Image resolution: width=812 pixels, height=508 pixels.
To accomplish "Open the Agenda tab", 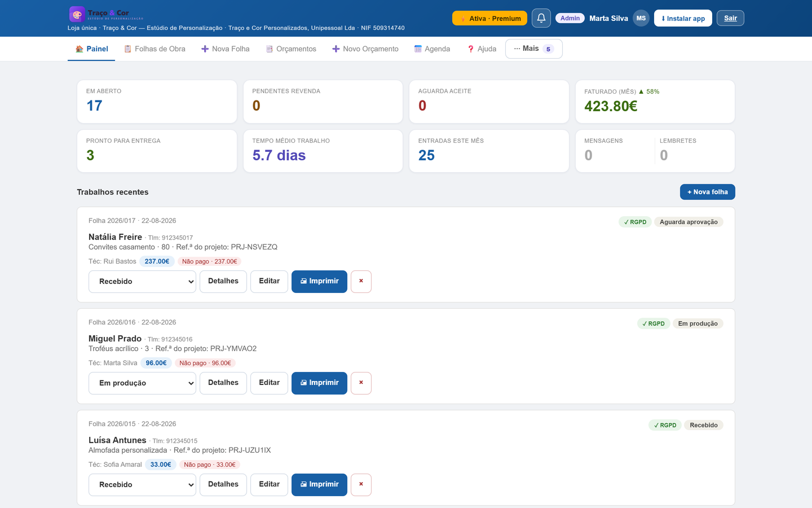I will 432,49.
